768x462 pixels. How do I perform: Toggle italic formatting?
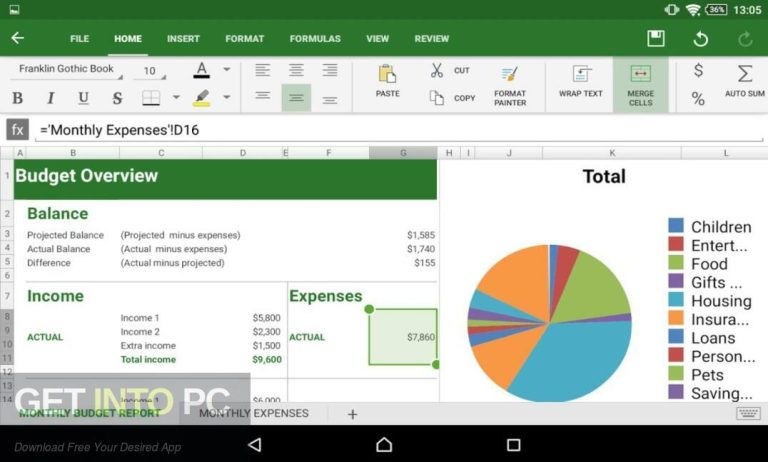tap(50, 98)
